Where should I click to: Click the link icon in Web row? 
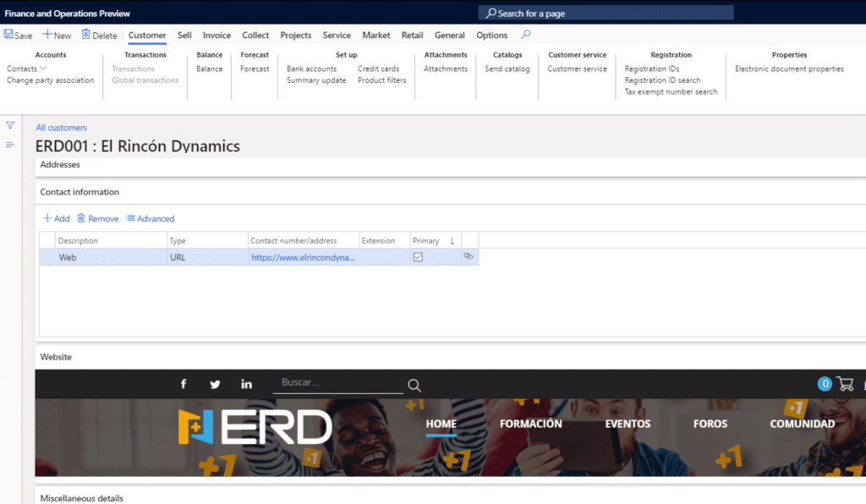coord(469,256)
